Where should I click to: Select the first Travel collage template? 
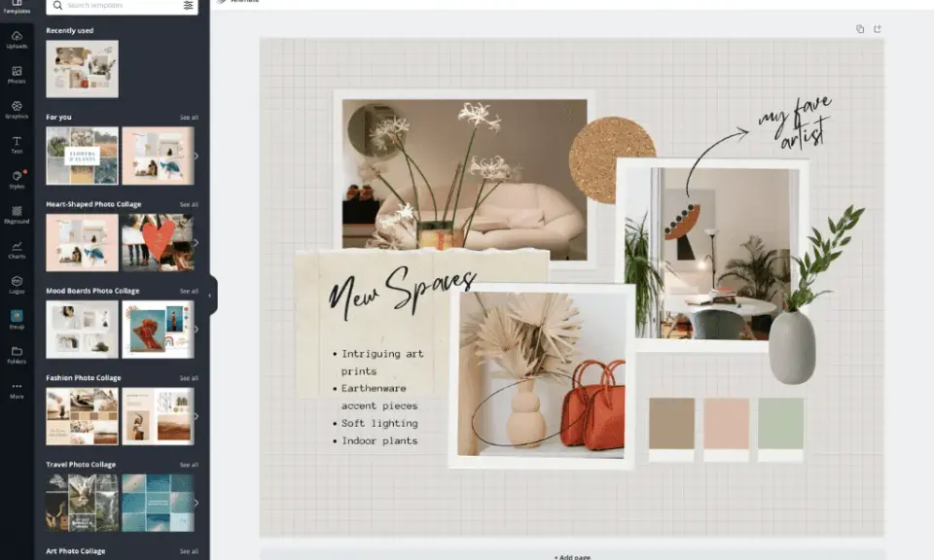tap(82, 503)
